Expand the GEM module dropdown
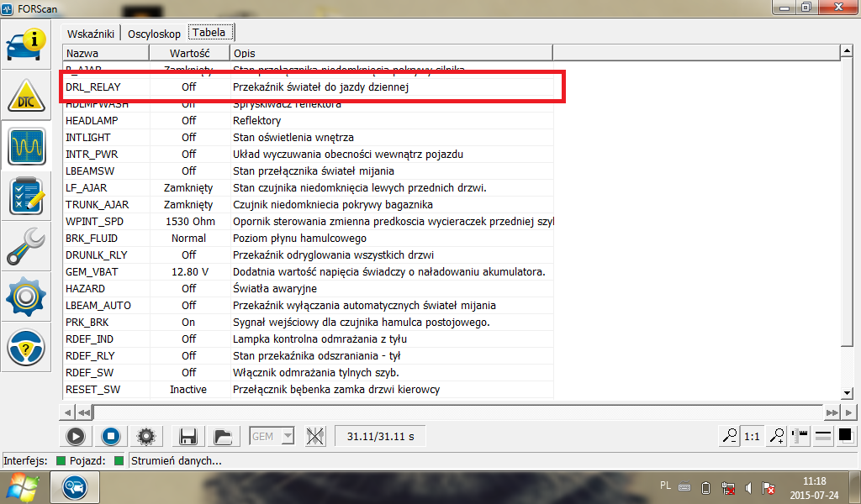This screenshot has width=861, height=504. click(288, 437)
